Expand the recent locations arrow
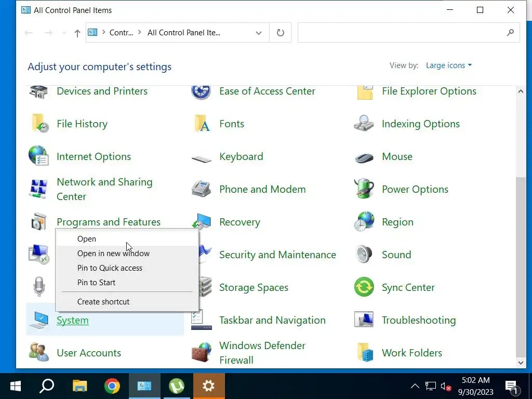532x399 pixels. point(64,33)
